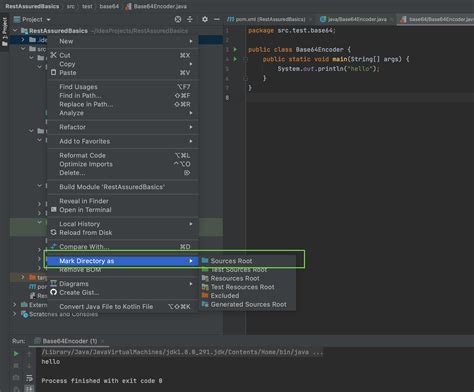474x392 pixels.
Task: Expand the target folder chevron
Action: 23,277
